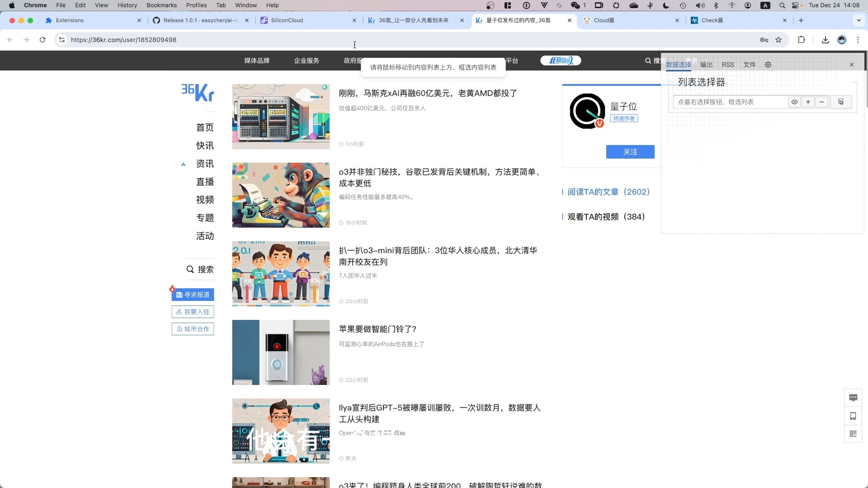868x488 pixels.
Task: Bookmark this page with the star icon
Action: click(x=778, y=40)
